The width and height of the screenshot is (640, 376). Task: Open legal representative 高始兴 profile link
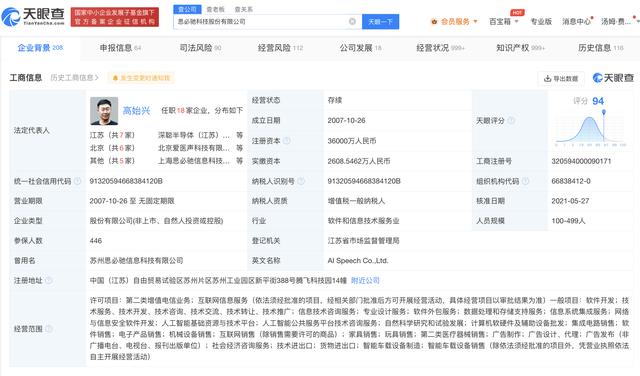(137, 111)
